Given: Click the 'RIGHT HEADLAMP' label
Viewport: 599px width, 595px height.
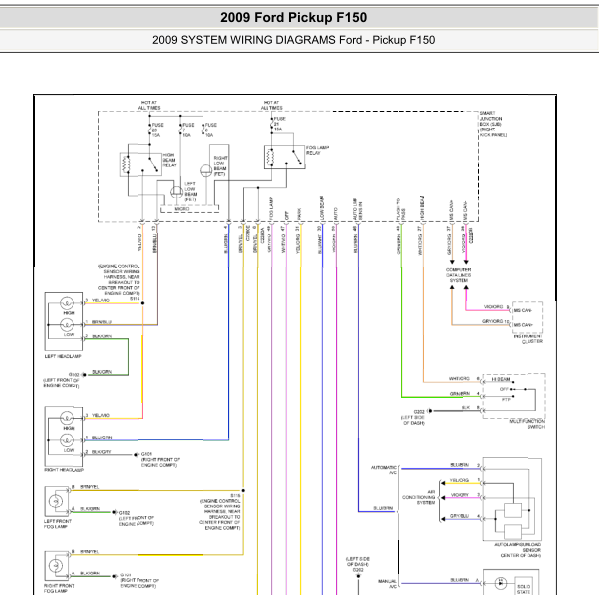Looking at the screenshot, I should coord(64,470).
